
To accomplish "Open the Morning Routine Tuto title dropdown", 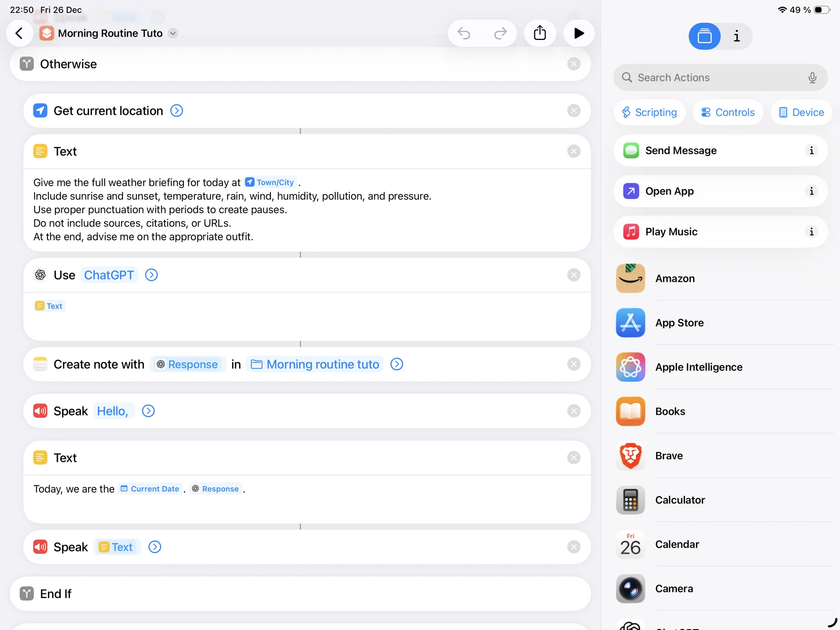I will (173, 33).
